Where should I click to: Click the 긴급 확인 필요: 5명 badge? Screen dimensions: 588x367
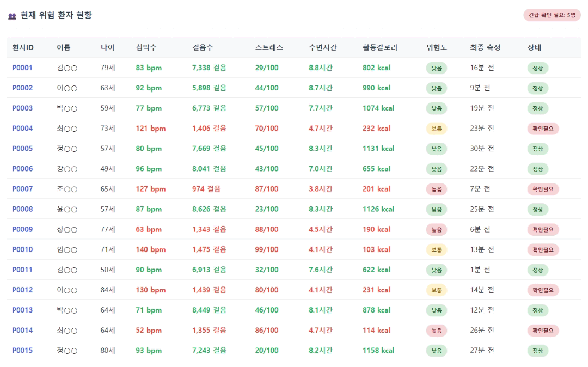552,15
